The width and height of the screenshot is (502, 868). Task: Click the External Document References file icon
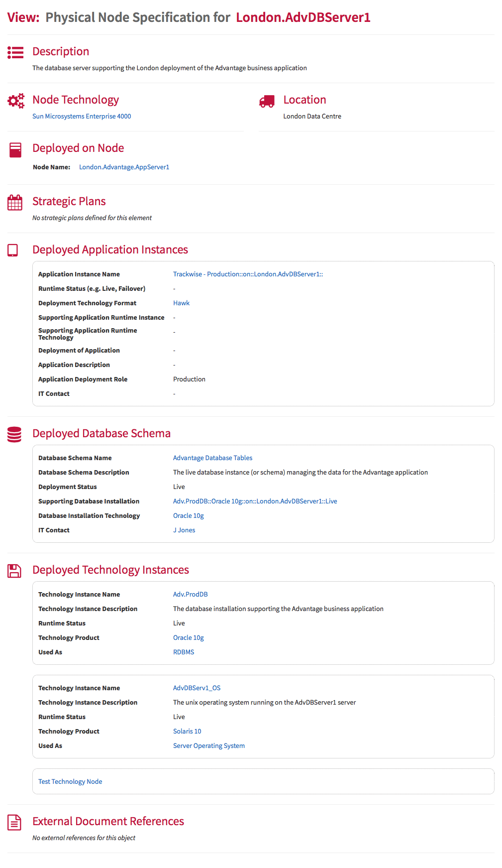tap(14, 823)
